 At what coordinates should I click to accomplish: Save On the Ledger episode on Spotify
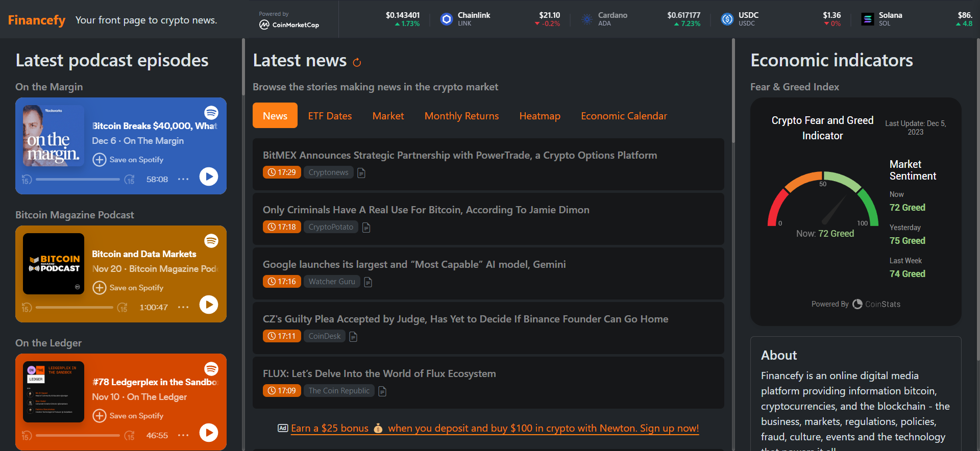(x=128, y=416)
